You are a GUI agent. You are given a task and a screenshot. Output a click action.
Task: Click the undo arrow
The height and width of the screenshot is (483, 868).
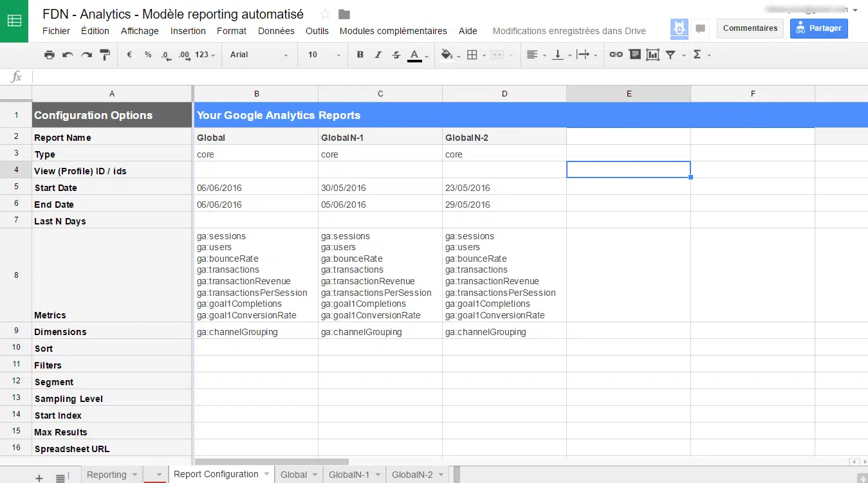(68, 55)
